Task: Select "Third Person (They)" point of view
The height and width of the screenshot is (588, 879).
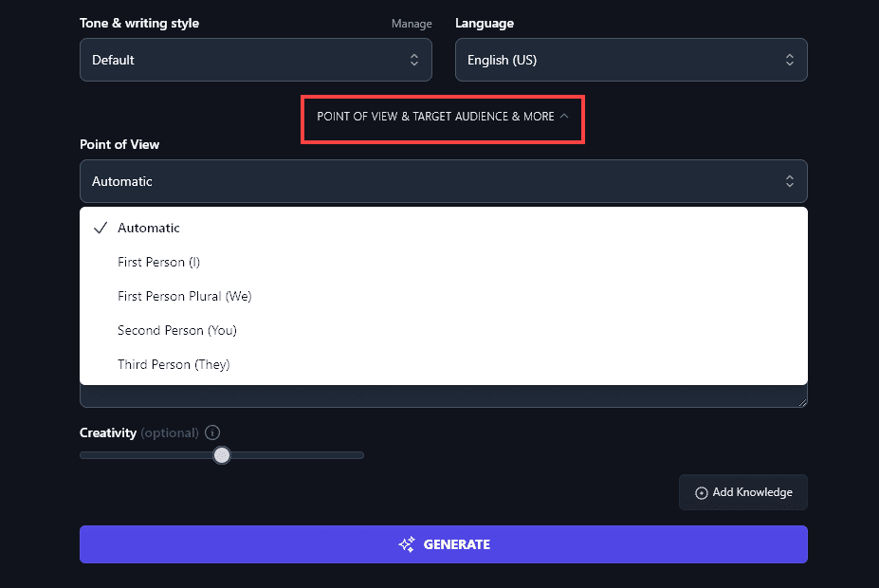Action: pos(174,364)
